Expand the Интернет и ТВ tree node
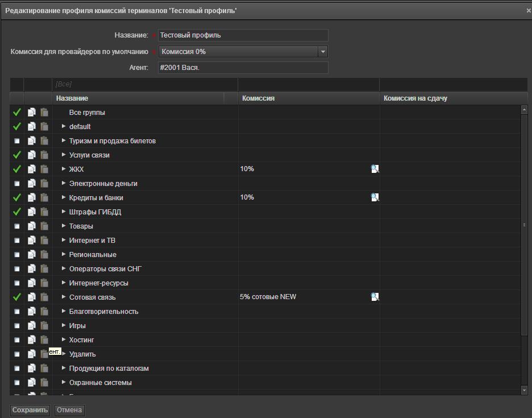The width and height of the screenshot is (532, 418). pos(64,240)
